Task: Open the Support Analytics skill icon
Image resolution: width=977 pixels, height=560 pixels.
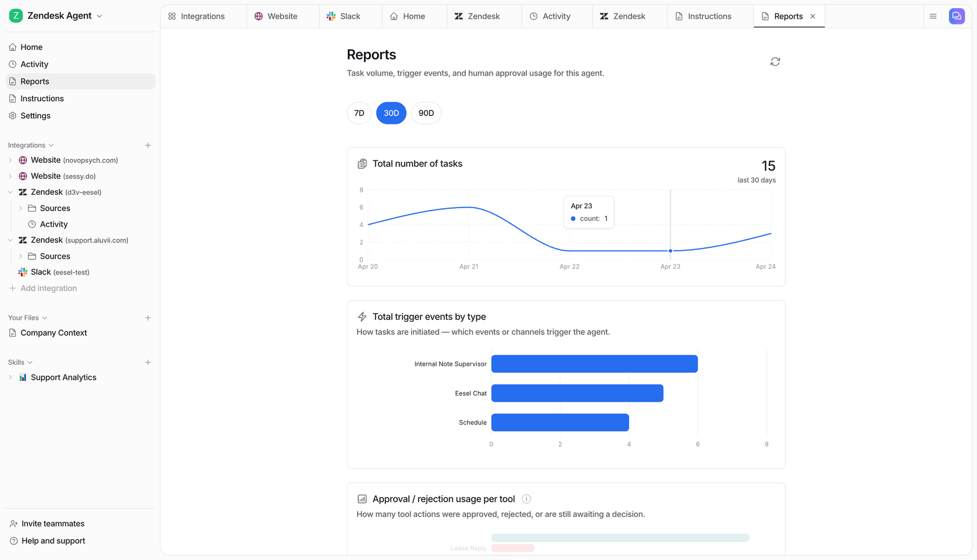Action: (22, 377)
